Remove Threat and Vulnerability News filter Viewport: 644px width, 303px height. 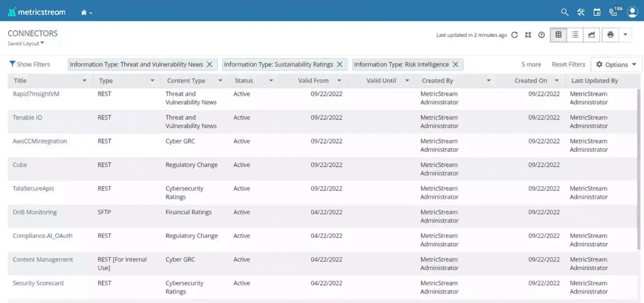[209, 65]
